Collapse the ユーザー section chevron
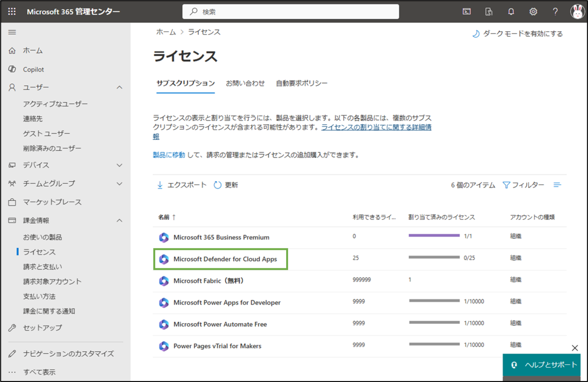Viewport: 588px width, 382px height. [120, 87]
